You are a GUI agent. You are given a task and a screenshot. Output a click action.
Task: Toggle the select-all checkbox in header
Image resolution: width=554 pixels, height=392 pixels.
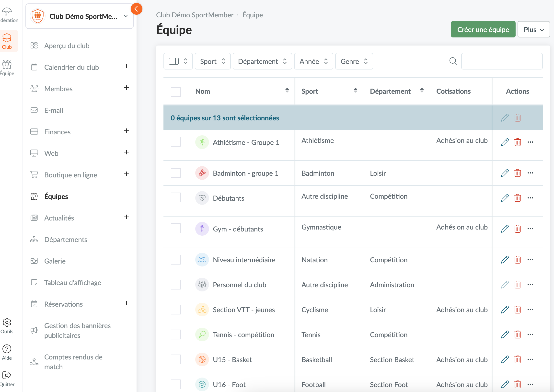coord(176,92)
